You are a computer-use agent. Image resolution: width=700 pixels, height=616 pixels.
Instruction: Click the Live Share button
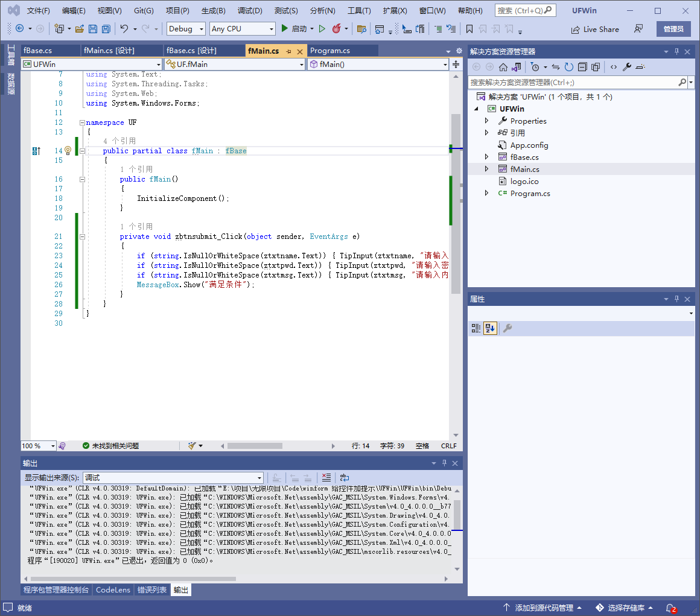595,30
